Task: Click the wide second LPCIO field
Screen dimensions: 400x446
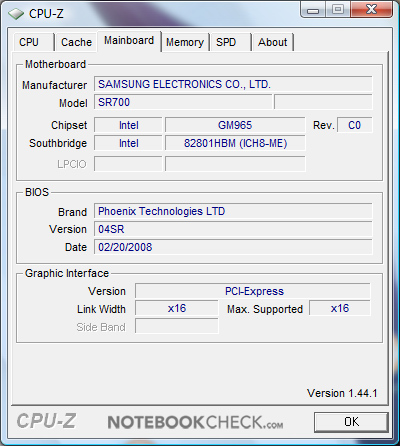Action: pos(235,164)
